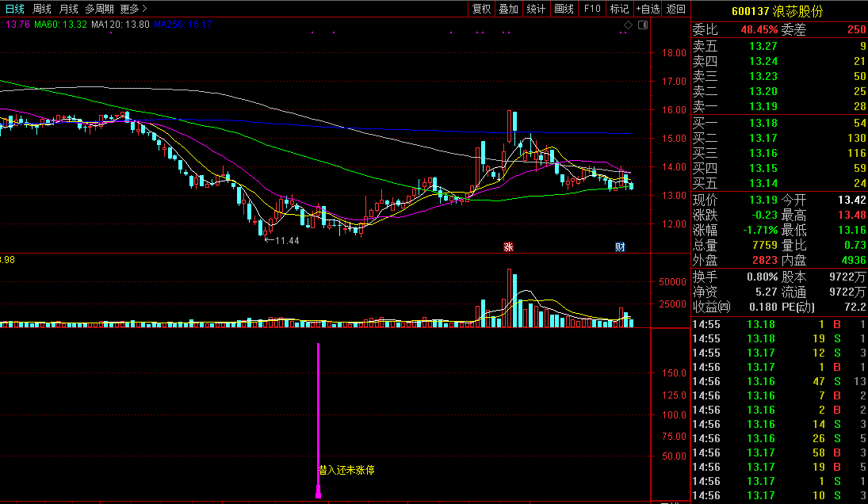The image size is (868, 504).
Task: Select the 买四 bid row at 13.15
Action: (779, 168)
